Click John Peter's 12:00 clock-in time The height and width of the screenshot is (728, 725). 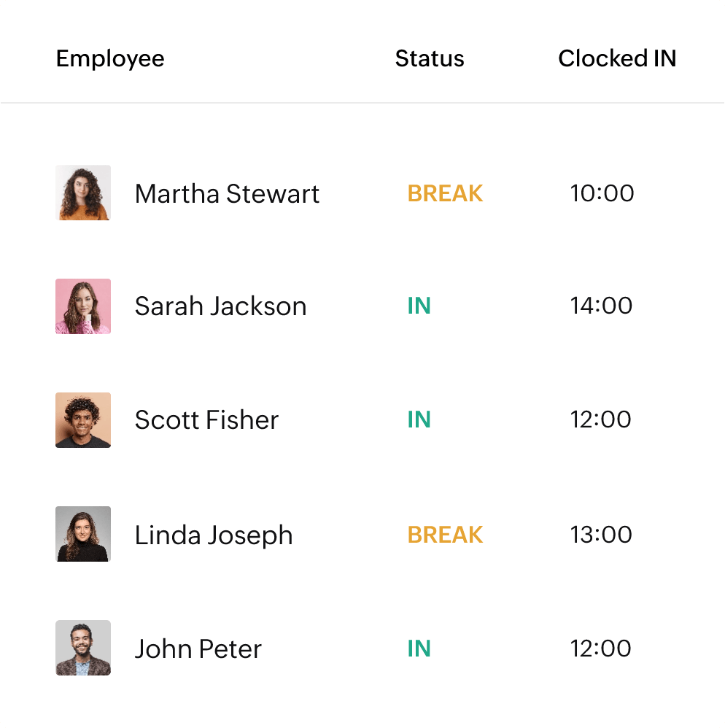click(602, 648)
